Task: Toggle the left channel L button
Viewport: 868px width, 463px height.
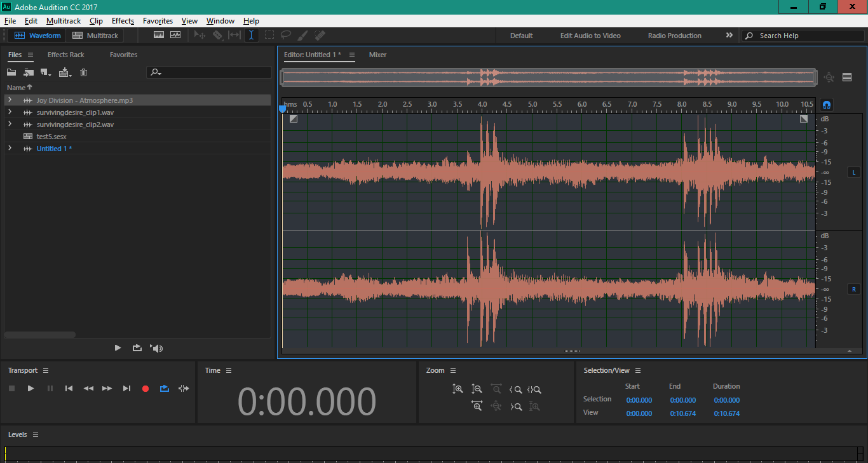Action: tap(854, 172)
